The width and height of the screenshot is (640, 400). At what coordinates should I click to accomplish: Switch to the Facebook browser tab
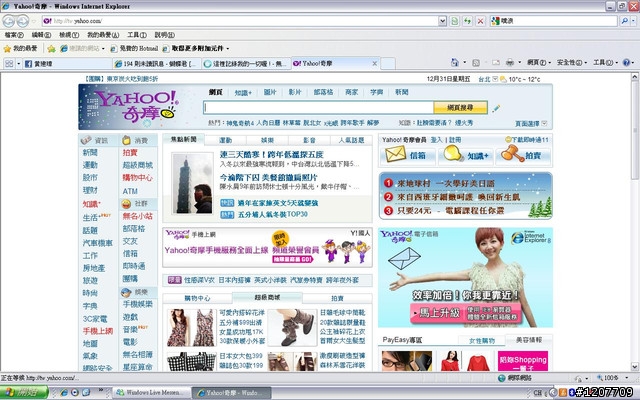pos(67,64)
